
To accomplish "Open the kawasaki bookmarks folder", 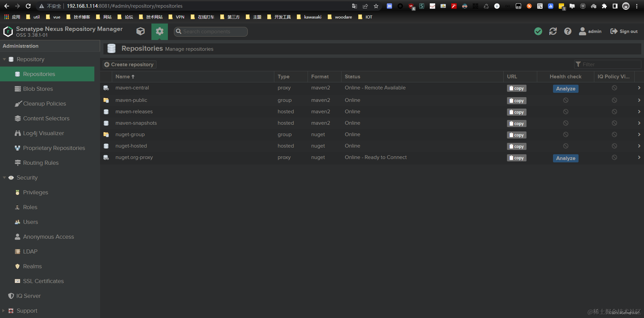I will [x=309, y=17].
